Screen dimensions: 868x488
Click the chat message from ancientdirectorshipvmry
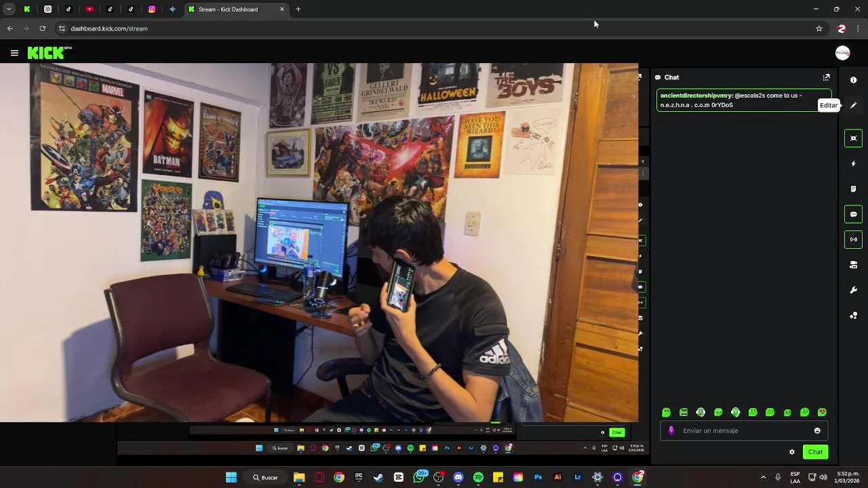(744, 100)
